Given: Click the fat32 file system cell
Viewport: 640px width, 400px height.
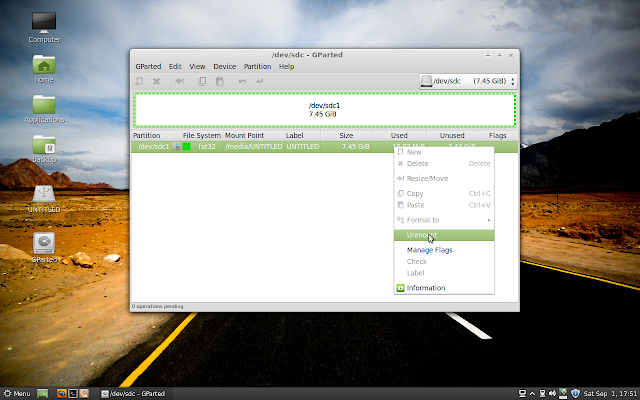Looking at the screenshot, I should point(207,147).
